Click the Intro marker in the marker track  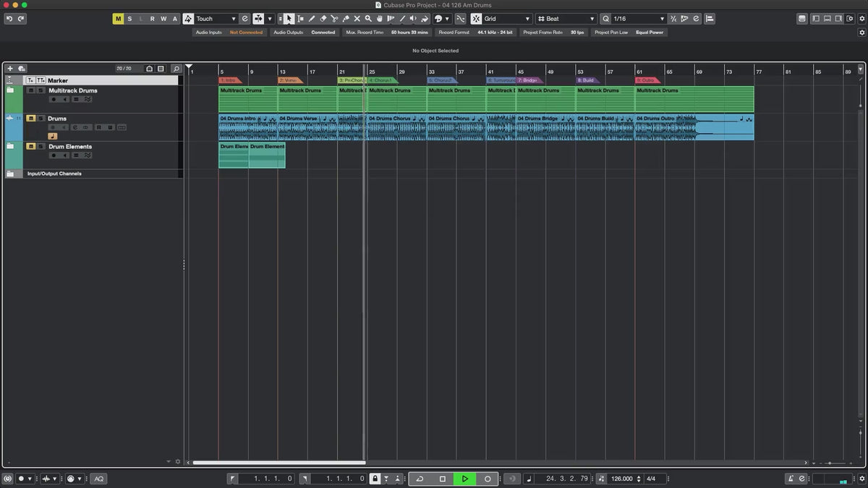229,80
